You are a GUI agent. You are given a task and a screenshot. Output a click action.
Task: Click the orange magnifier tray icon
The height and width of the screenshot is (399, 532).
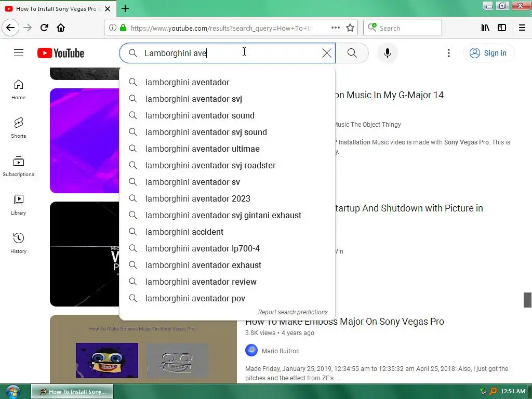[x=493, y=391]
